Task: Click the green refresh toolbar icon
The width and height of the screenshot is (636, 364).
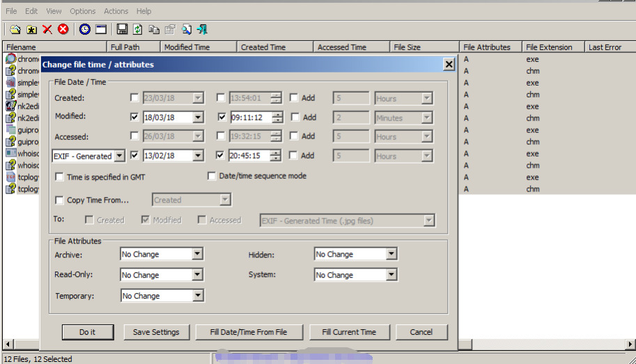Action: click(x=138, y=29)
